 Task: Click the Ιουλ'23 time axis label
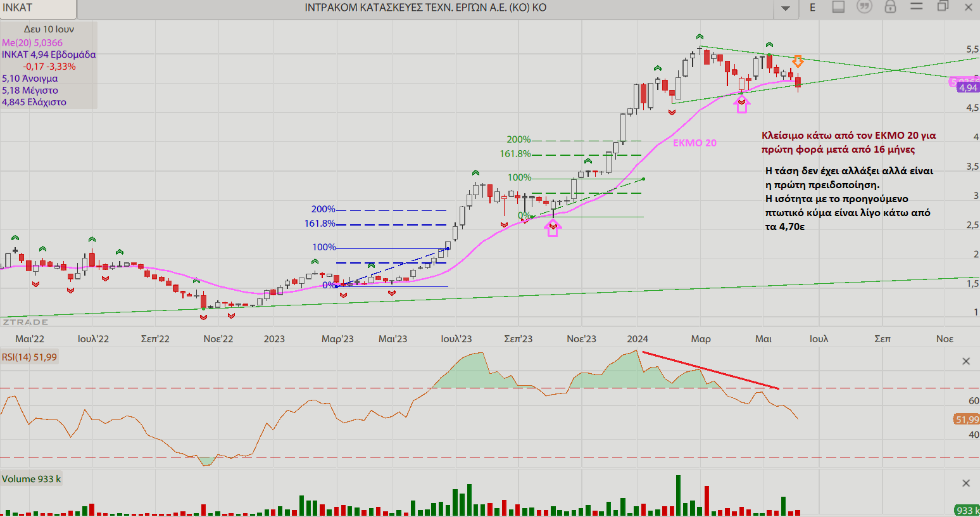tap(456, 339)
